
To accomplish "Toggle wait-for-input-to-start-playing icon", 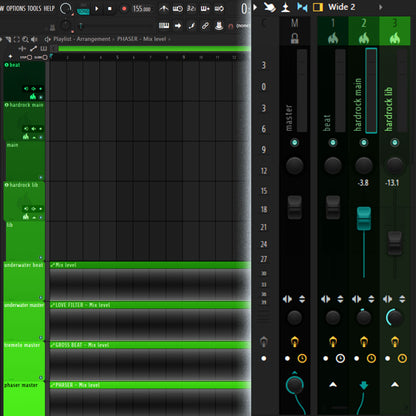I will point(177,9).
